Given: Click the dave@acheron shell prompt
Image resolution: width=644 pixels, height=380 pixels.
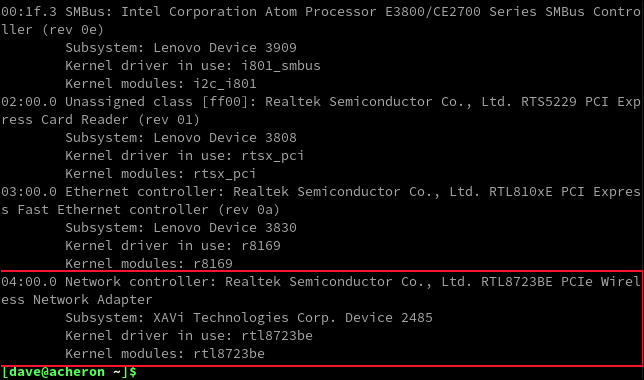Looking at the screenshot, I should tap(69, 372).
